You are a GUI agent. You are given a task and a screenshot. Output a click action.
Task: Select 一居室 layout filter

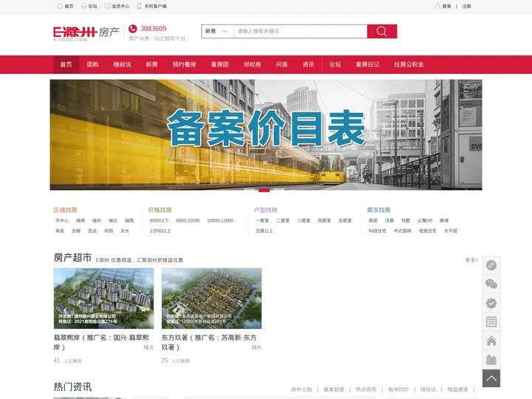262,220
